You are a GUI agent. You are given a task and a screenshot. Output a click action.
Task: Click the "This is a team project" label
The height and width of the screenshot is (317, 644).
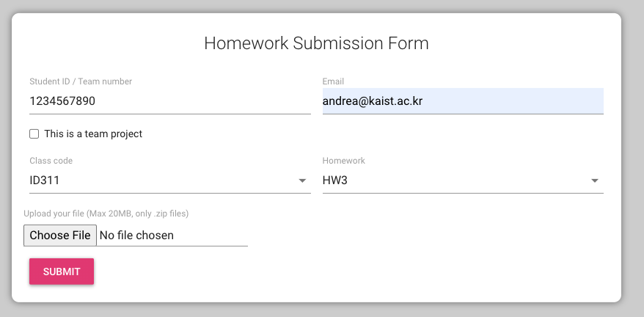pyautogui.click(x=93, y=134)
